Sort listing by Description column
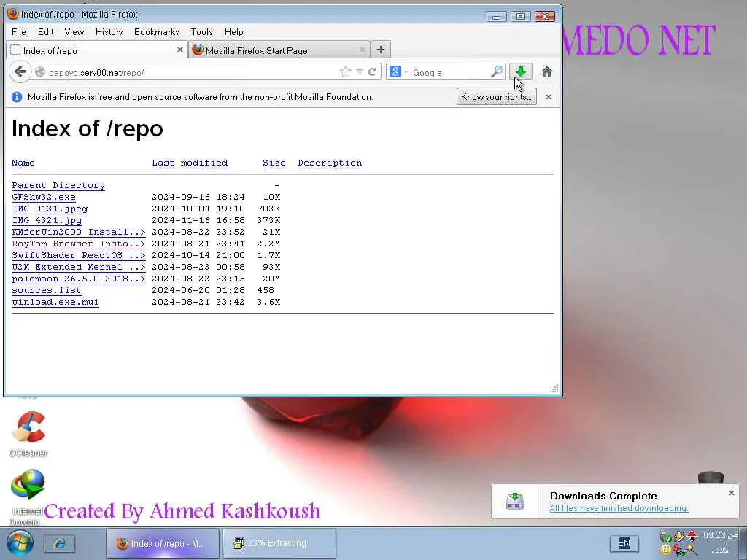Image resolution: width=747 pixels, height=560 pixels. click(x=330, y=163)
